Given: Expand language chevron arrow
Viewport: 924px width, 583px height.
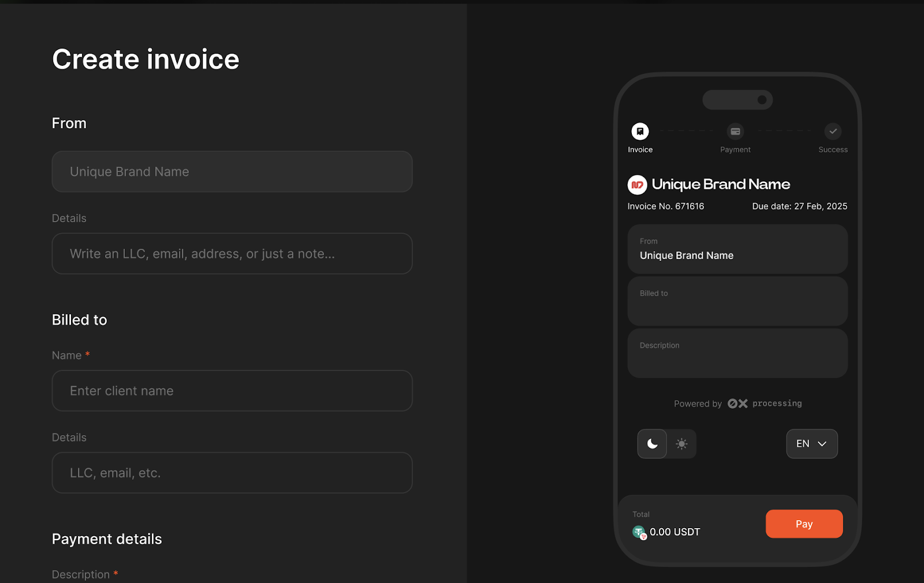Looking at the screenshot, I should pos(822,444).
